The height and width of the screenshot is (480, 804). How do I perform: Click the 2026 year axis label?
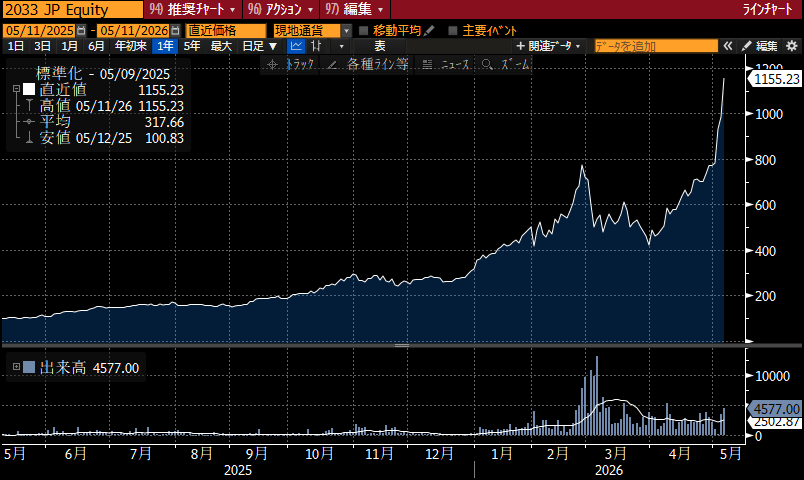coord(609,470)
